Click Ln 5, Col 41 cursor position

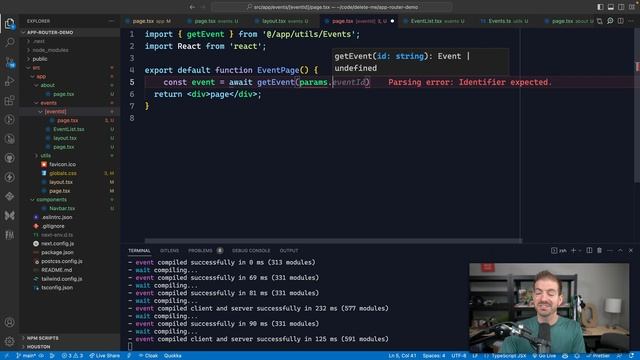[402, 356]
